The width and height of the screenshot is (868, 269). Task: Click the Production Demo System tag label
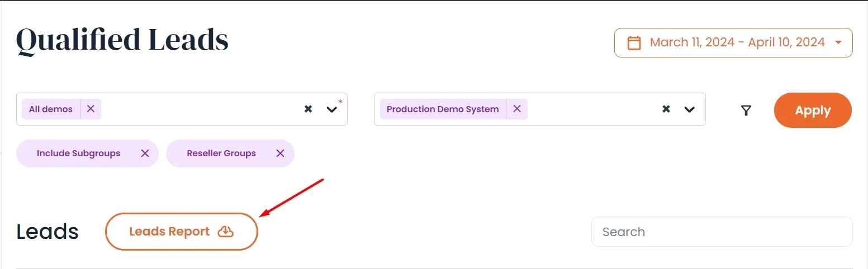click(x=443, y=109)
